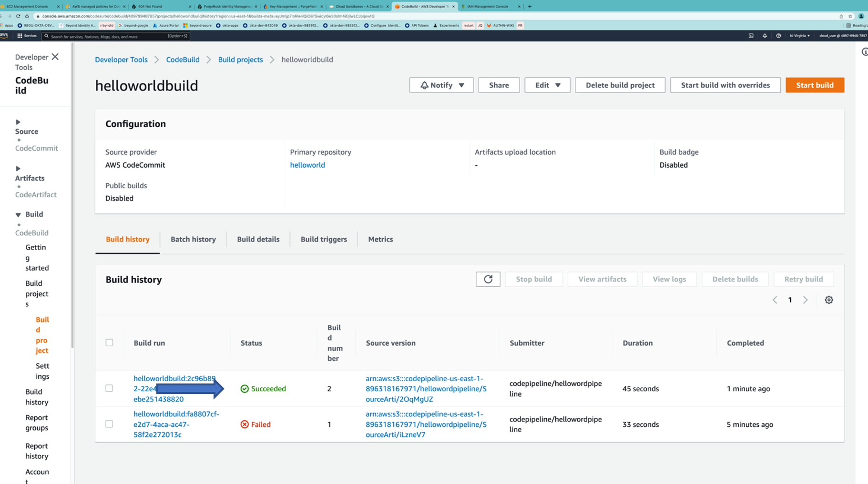Close the Developer Tools sidebar
The width and height of the screenshot is (868, 484).
(x=55, y=57)
